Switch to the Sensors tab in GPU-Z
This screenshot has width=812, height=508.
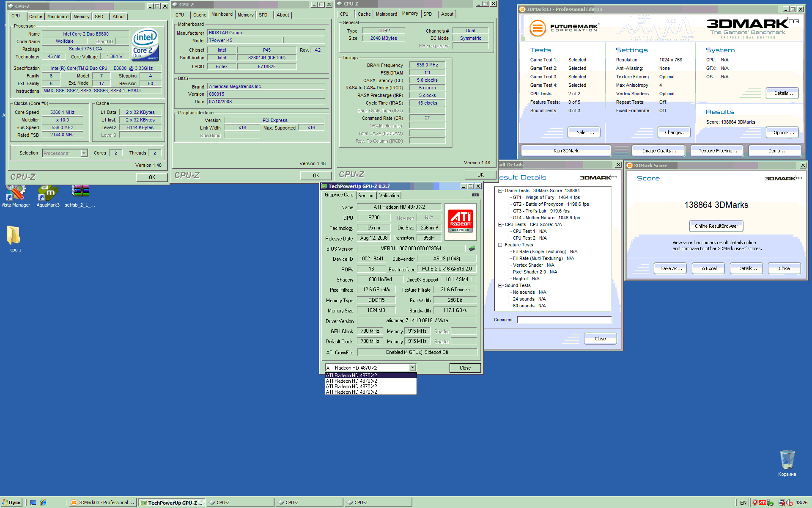(x=366, y=196)
